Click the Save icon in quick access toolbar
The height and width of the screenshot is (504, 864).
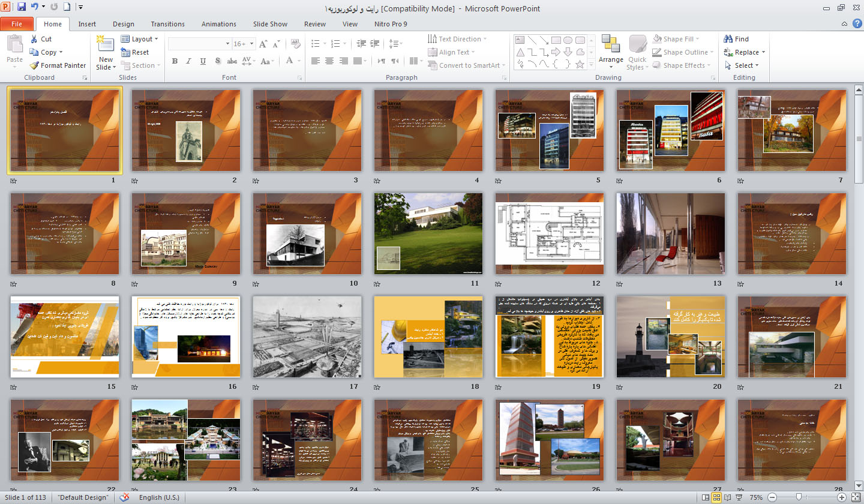pos(22,8)
